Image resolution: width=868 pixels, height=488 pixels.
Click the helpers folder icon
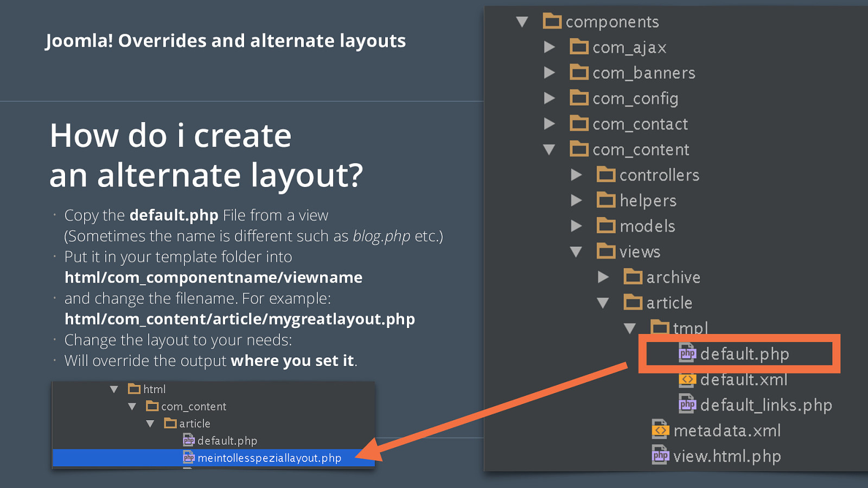click(x=606, y=200)
